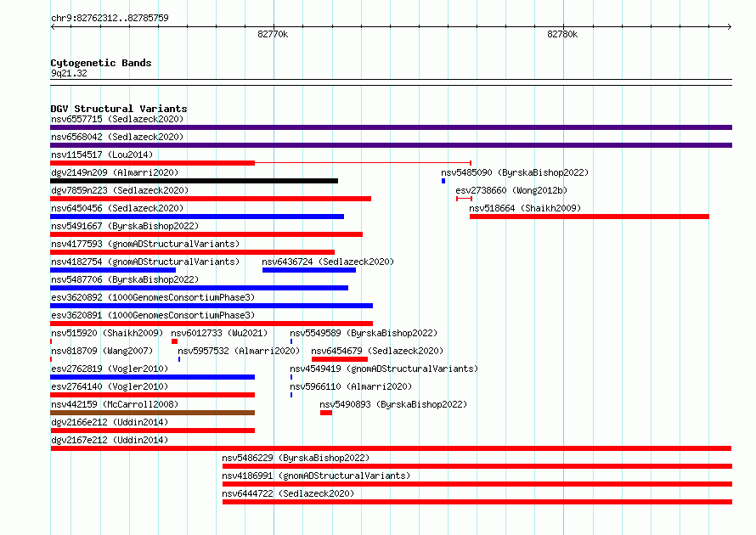Click the nsv6436724 (Sedlazeck2020) label
The height and width of the screenshot is (535, 756).
tap(328, 262)
